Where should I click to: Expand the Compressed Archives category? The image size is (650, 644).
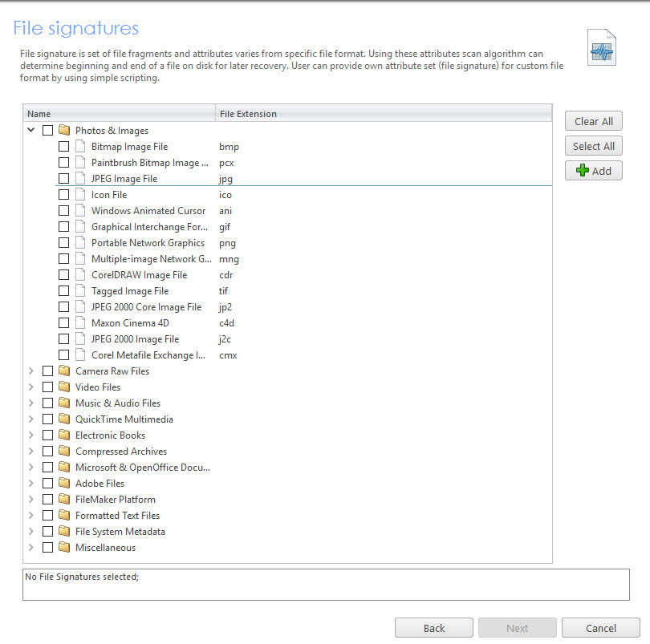click(32, 451)
